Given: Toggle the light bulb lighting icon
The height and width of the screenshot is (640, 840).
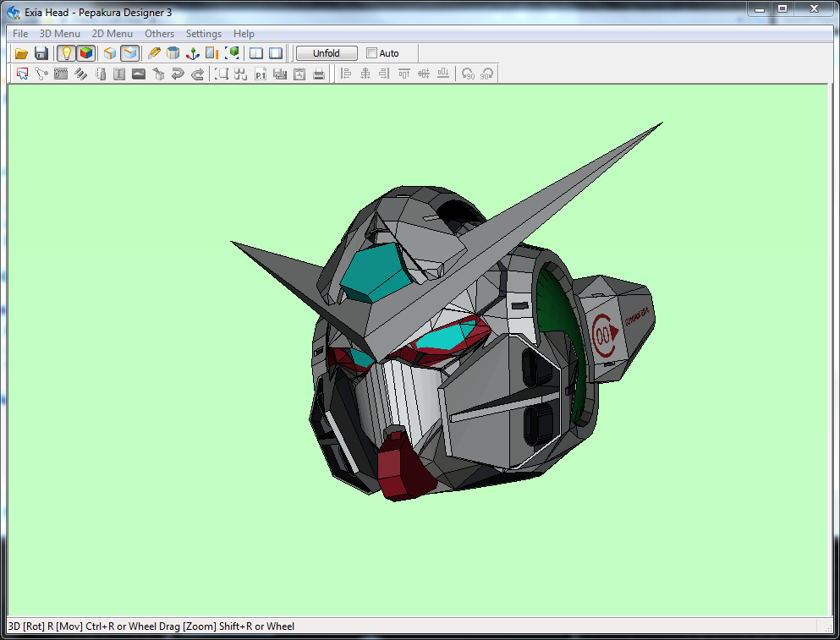Looking at the screenshot, I should tap(67, 53).
